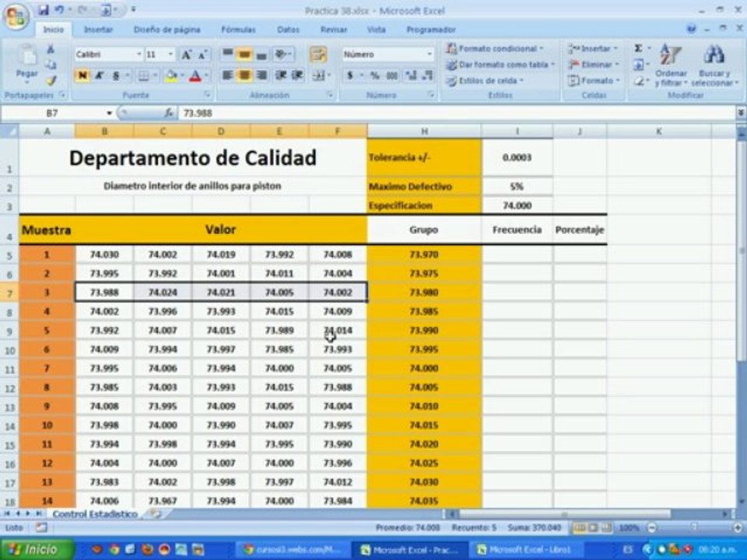Toggle align text right
747x560 pixels.
tap(261, 75)
